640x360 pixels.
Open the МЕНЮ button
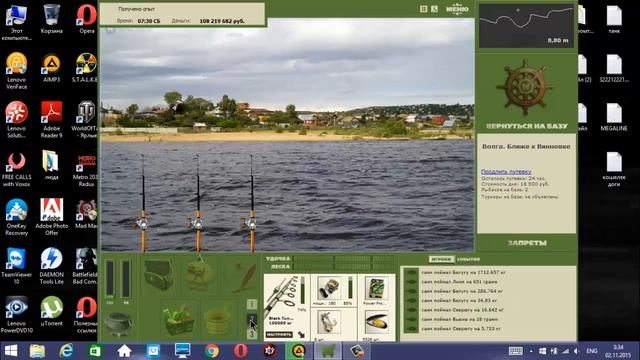pyautogui.click(x=457, y=9)
